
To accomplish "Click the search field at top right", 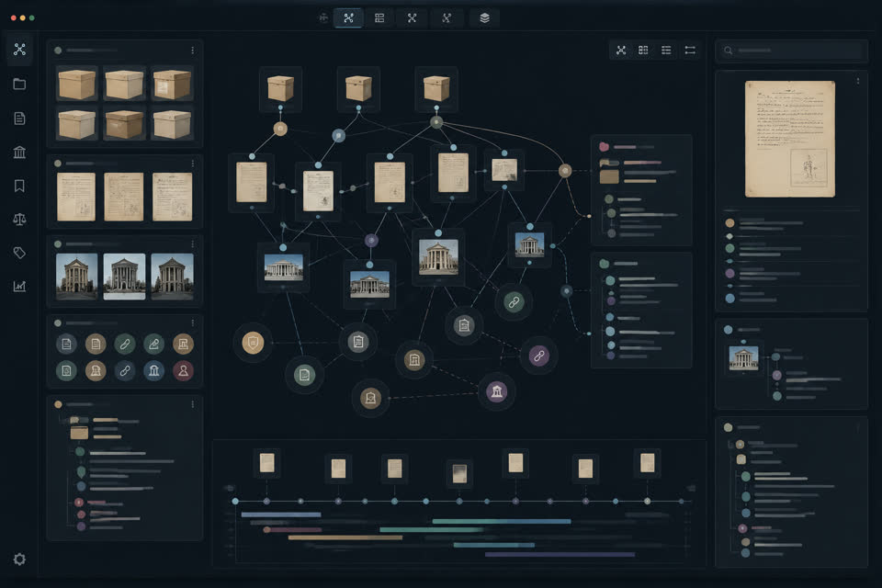I will point(791,51).
